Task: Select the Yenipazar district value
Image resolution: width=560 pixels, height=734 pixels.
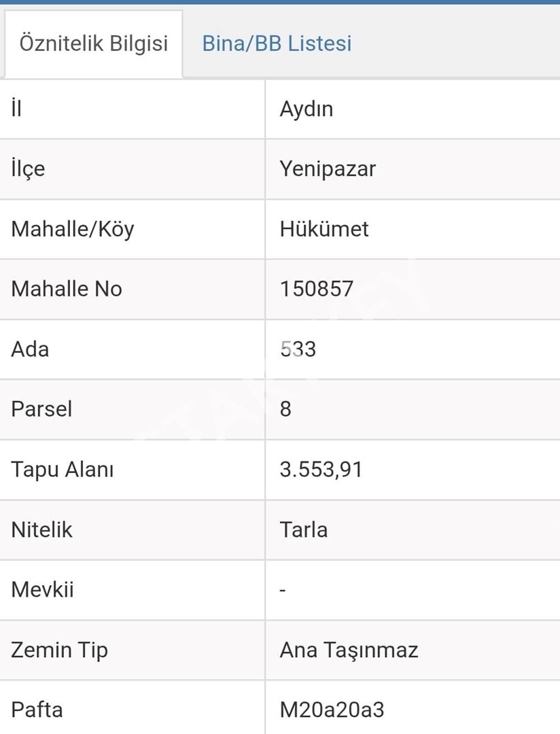Action: pos(328,169)
